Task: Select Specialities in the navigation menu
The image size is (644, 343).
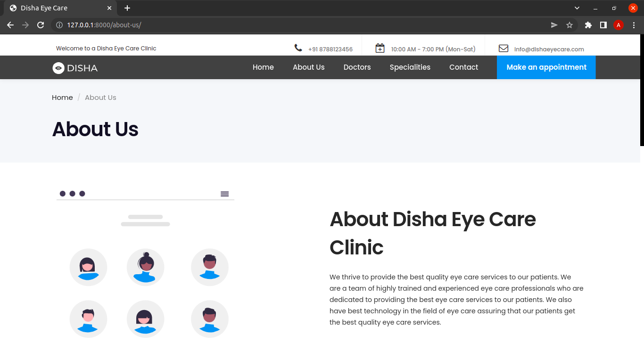Action: 410,67
